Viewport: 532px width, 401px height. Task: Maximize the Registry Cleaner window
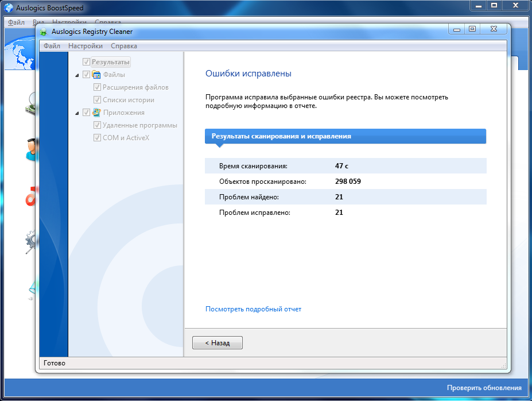[x=472, y=29]
